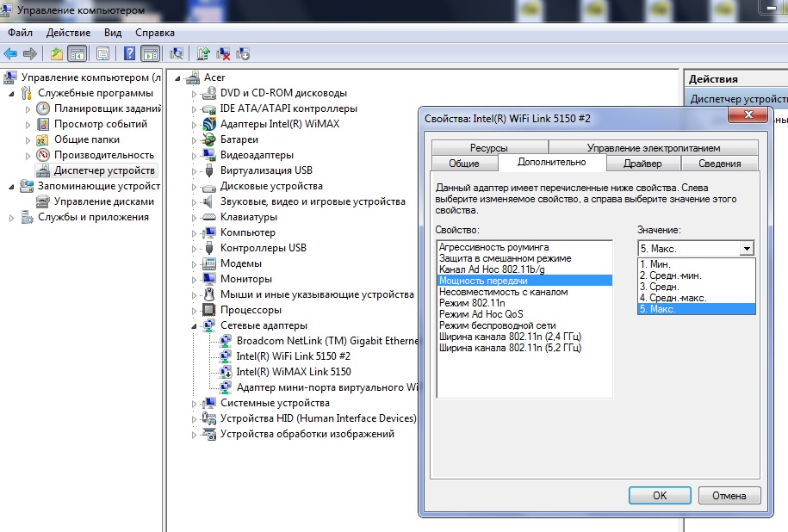The image size is (788, 532).
Task: Click the Отмена button
Action: (x=729, y=496)
